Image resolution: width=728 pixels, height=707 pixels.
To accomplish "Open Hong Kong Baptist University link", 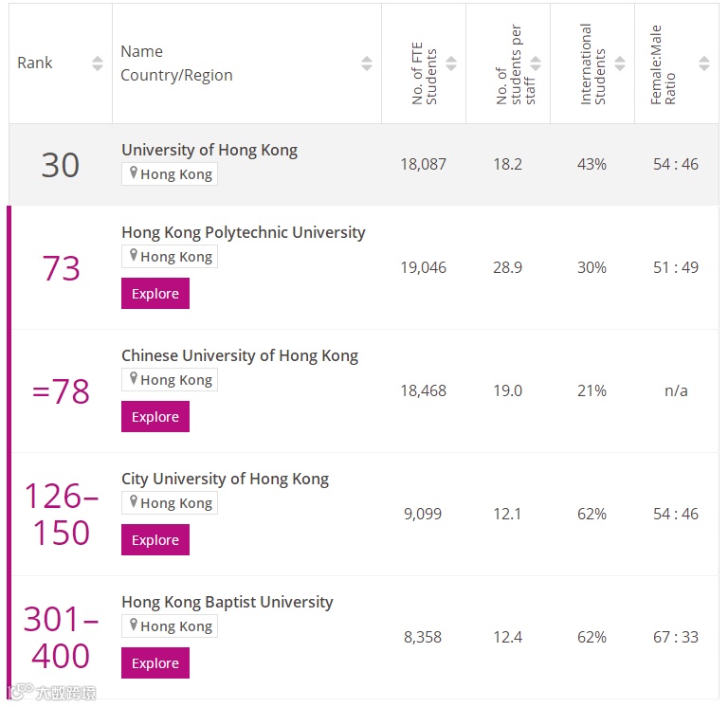I will 227,602.
